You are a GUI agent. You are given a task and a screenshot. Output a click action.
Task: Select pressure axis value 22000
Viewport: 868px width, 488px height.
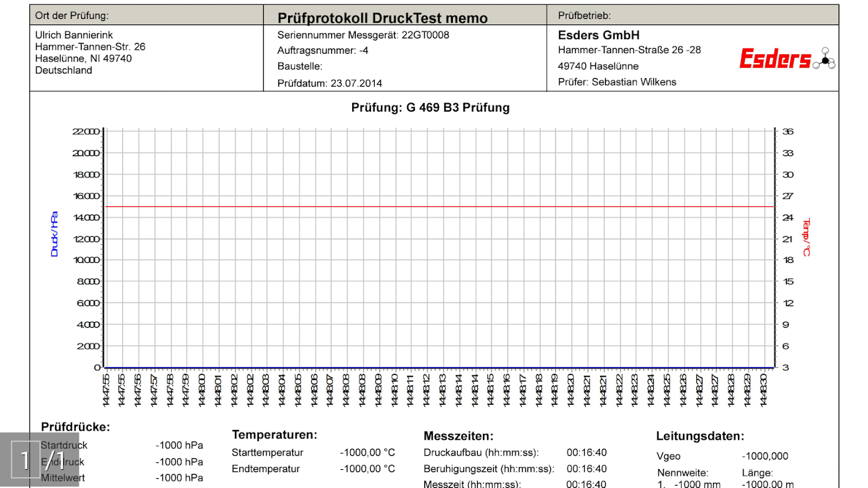pyautogui.click(x=85, y=132)
